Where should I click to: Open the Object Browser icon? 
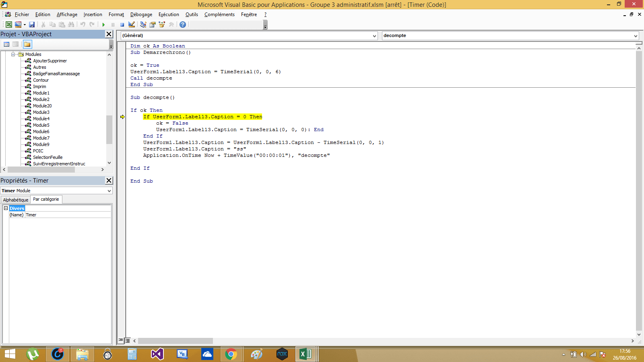tap(162, 25)
